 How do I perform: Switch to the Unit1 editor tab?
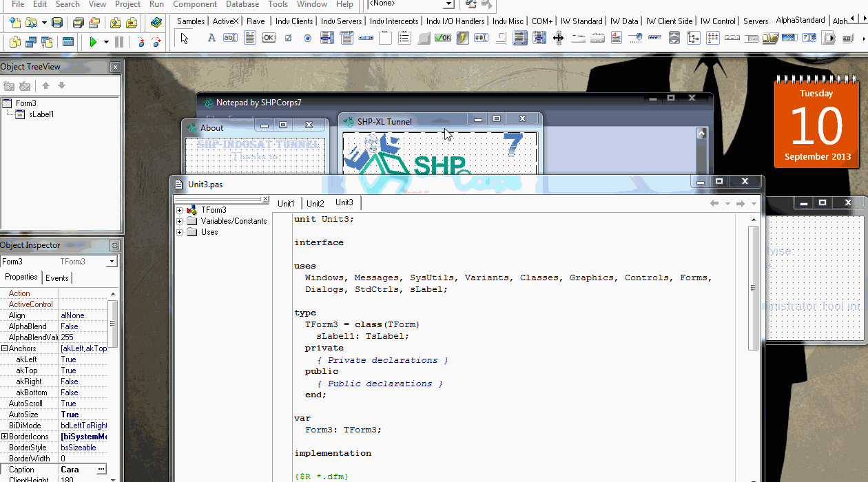286,203
